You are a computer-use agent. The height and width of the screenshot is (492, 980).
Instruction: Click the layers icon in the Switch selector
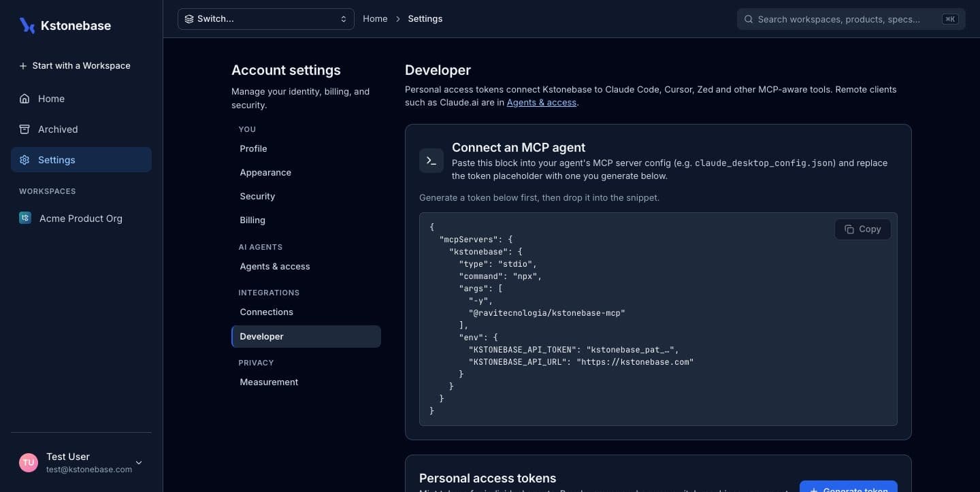tap(189, 19)
